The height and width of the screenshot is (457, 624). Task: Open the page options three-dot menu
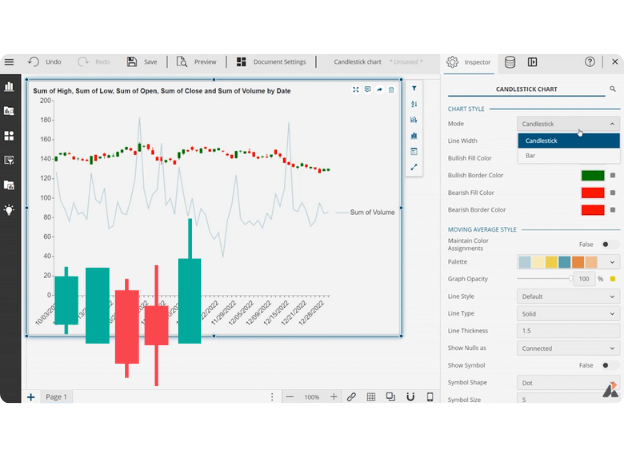pyautogui.click(x=272, y=397)
